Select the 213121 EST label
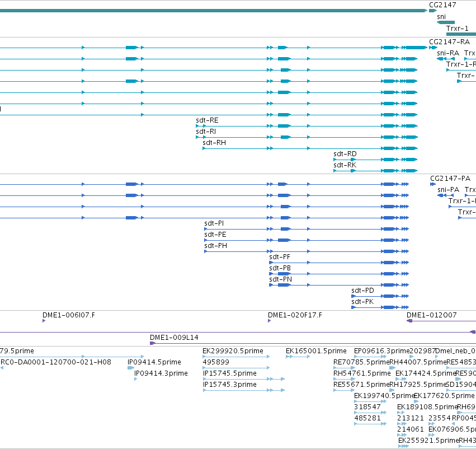476x449 pixels. 411,419
